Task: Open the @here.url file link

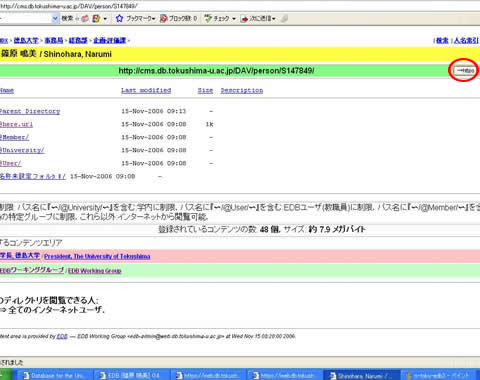Action: pos(16,124)
